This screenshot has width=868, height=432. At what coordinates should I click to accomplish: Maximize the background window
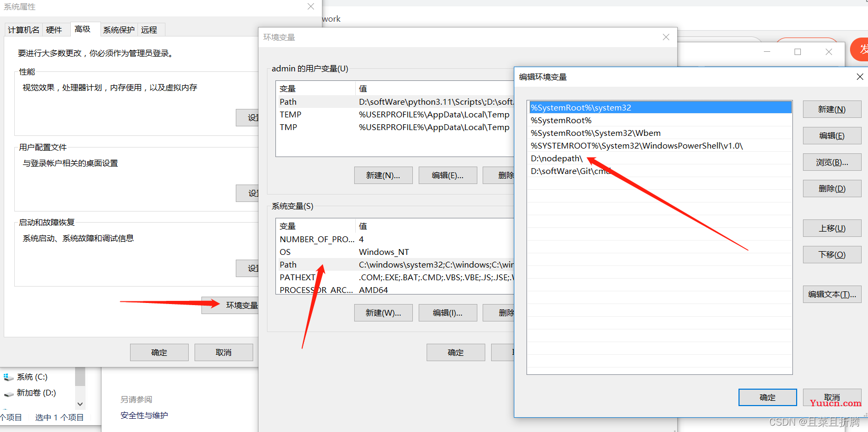[798, 52]
